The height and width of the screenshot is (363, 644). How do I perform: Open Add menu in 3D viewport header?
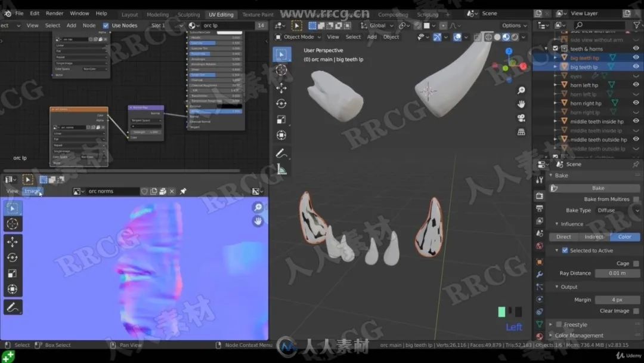point(371,37)
